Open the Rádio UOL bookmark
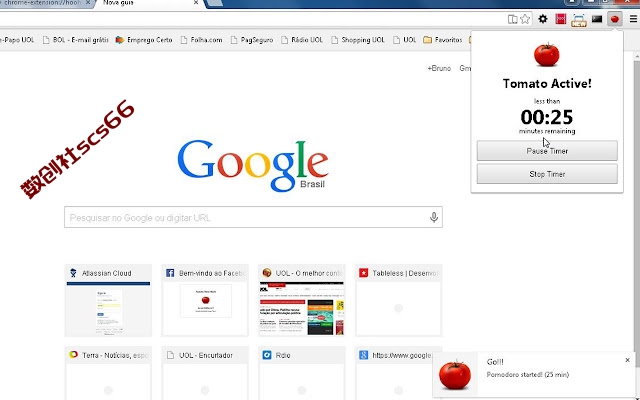 pyautogui.click(x=302, y=40)
